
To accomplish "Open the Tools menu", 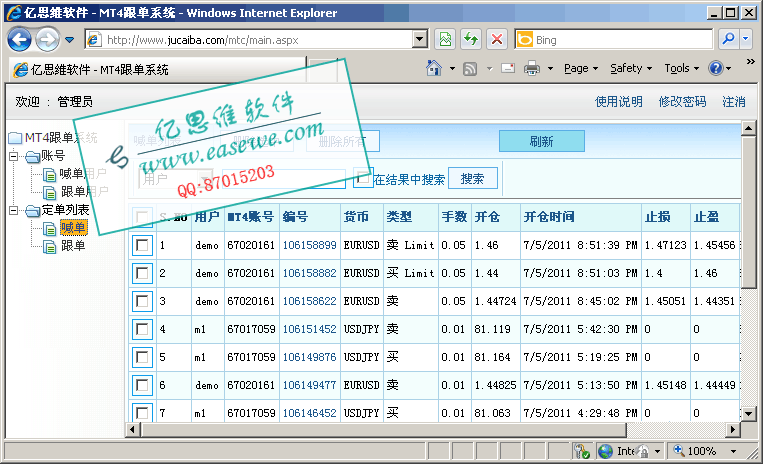I will (682, 69).
